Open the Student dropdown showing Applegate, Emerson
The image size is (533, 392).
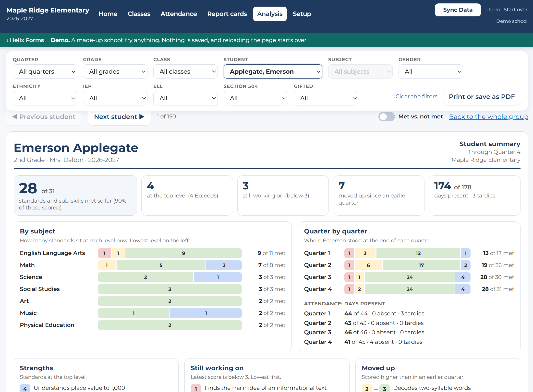point(273,71)
